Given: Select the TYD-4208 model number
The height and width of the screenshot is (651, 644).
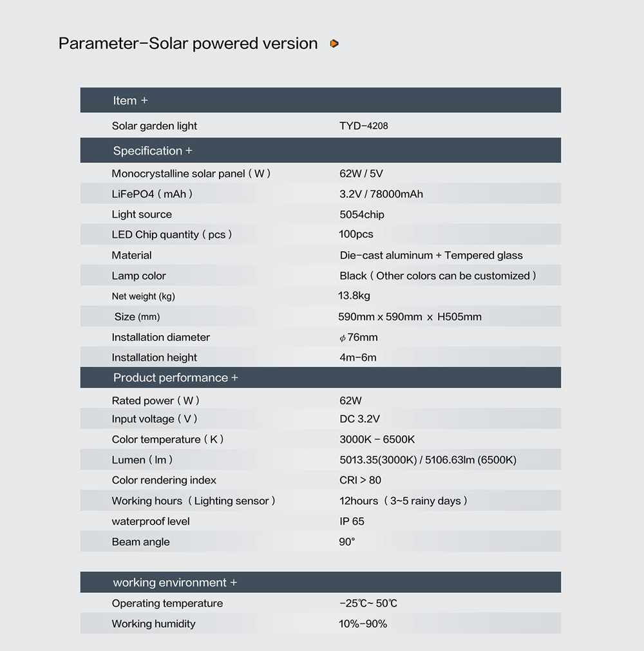Looking at the screenshot, I should (364, 126).
